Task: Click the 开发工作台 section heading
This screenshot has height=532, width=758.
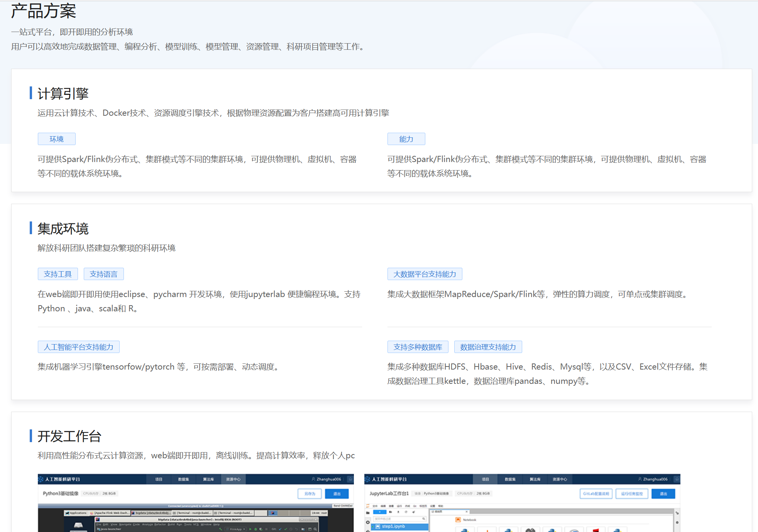Action: pos(69,436)
